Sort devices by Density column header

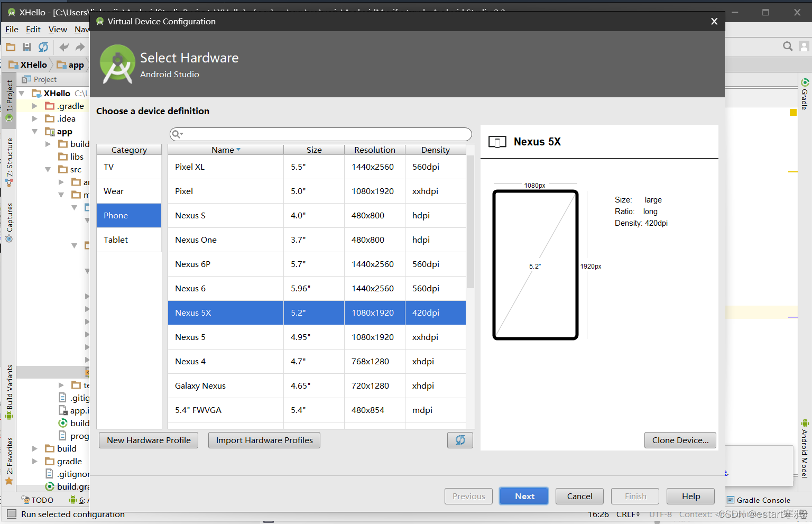coord(436,150)
